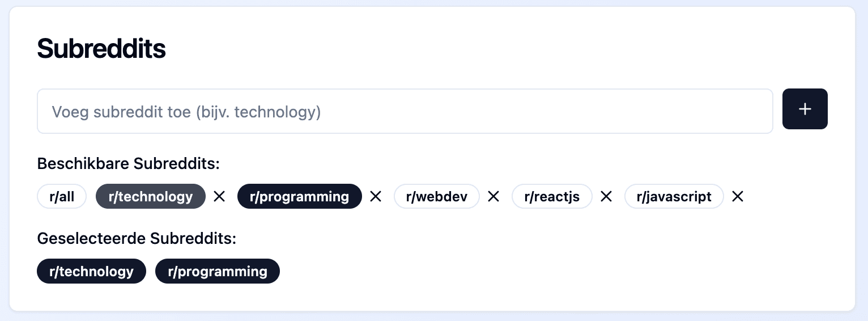Toggle the r/all chip in available subreddits
868x321 pixels.
62,197
